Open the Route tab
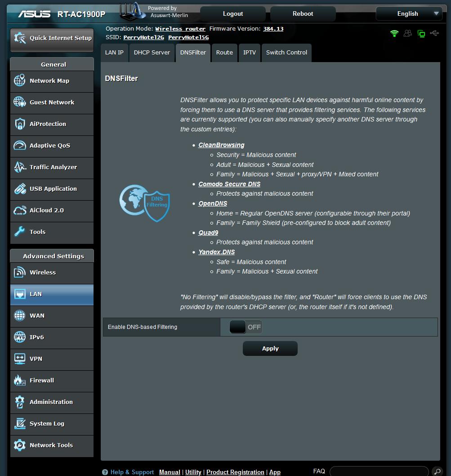Image resolution: width=451 pixels, height=476 pixels. [224, 53]
